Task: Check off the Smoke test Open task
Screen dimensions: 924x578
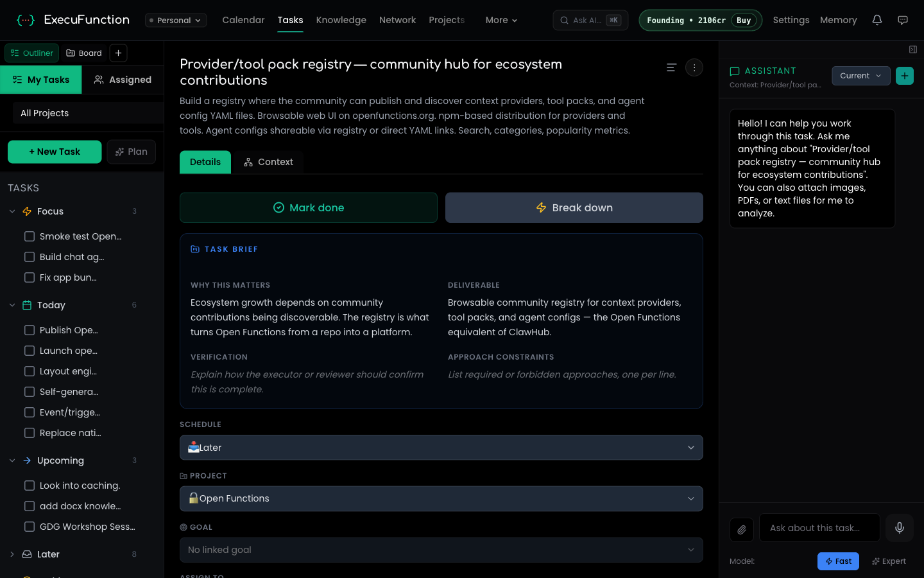Action: (x=30, y=236)
